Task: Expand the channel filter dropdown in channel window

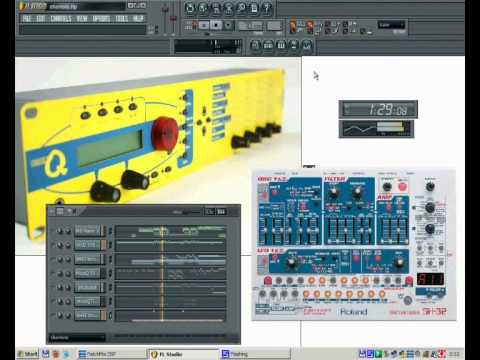Action: click(x=77, y=338)
